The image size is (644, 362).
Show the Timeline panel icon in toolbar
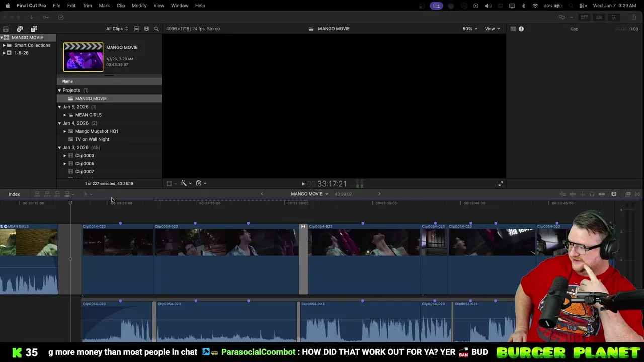(x=599, y=17)
